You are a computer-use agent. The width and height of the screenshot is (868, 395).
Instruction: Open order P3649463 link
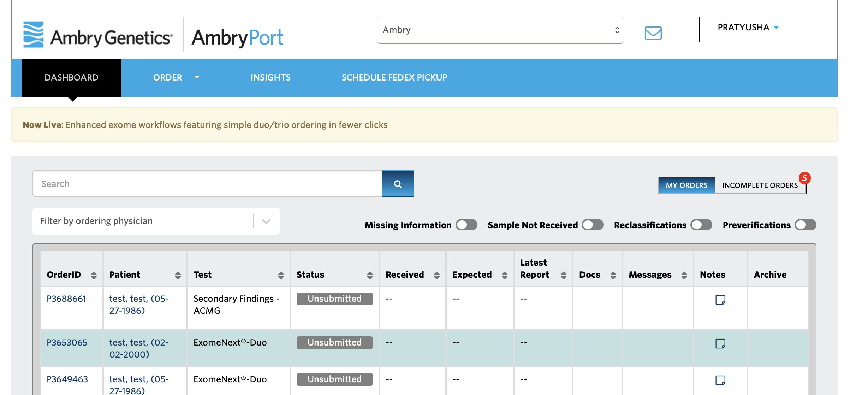[x=67, y=379]
